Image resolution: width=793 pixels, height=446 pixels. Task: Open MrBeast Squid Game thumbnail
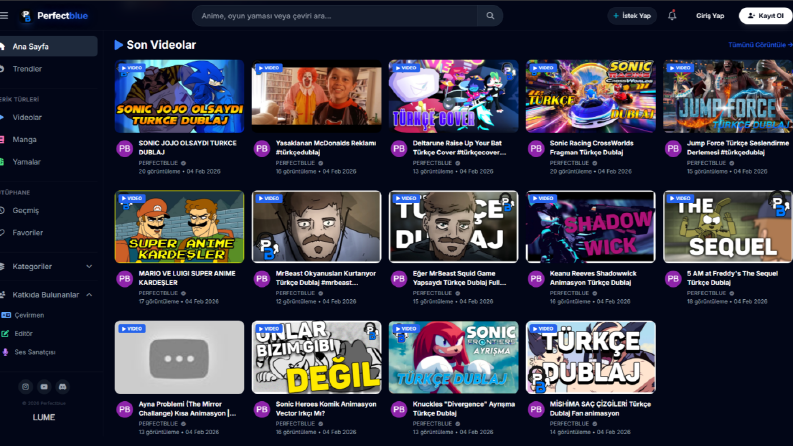point(454,227)
